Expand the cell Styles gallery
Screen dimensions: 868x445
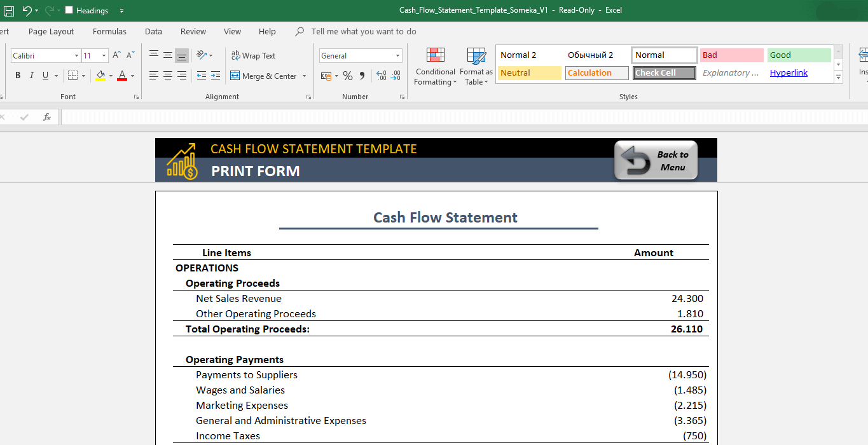point(838,78)
